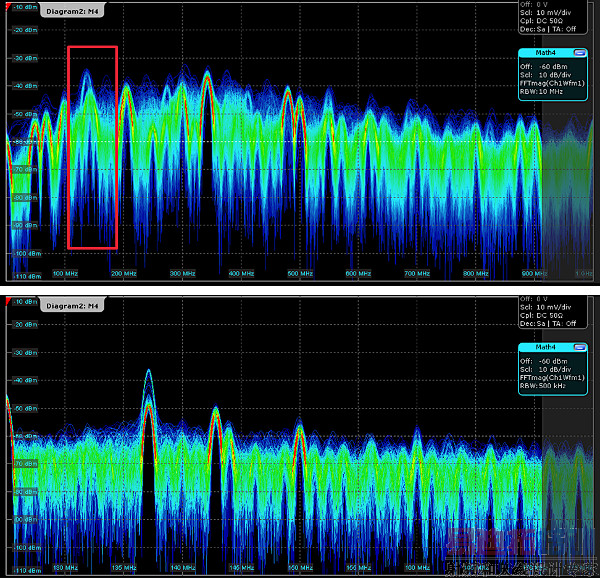Select the Diagram2: M4 tab above the 130–160 MHz spectrum
600x579 pixels.
point(72,306)
